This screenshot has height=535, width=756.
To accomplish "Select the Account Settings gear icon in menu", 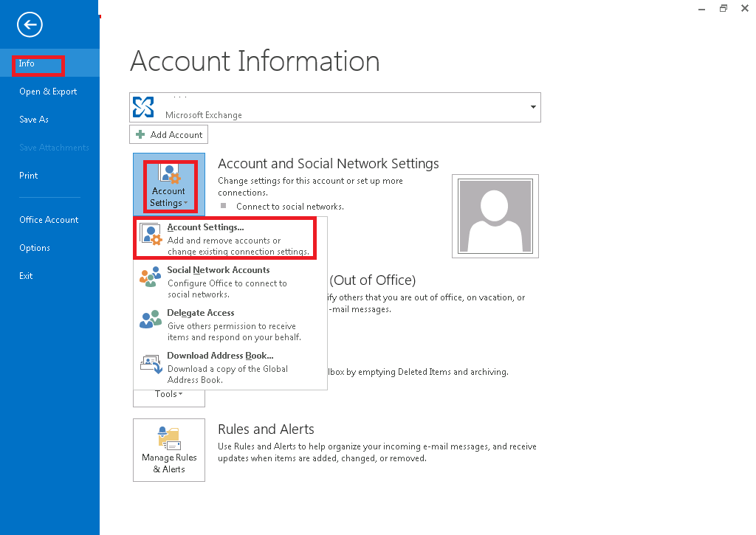I will [x=151, y=233].
